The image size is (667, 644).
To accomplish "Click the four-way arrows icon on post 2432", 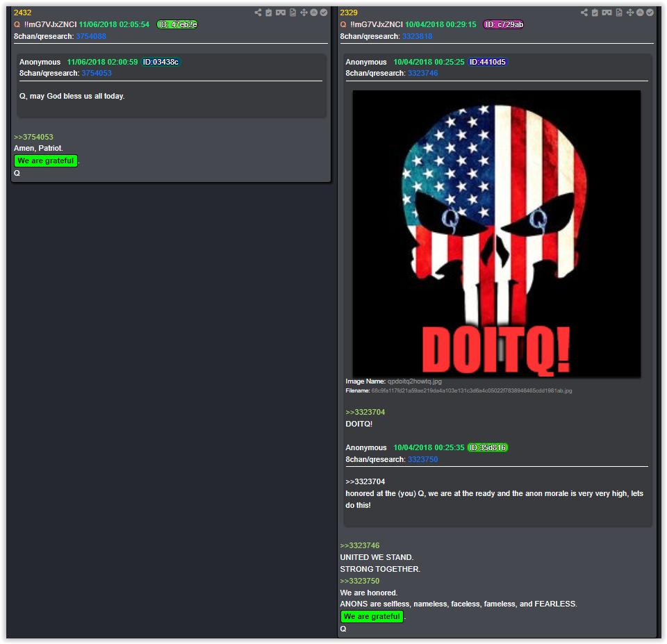I will 304,13.
